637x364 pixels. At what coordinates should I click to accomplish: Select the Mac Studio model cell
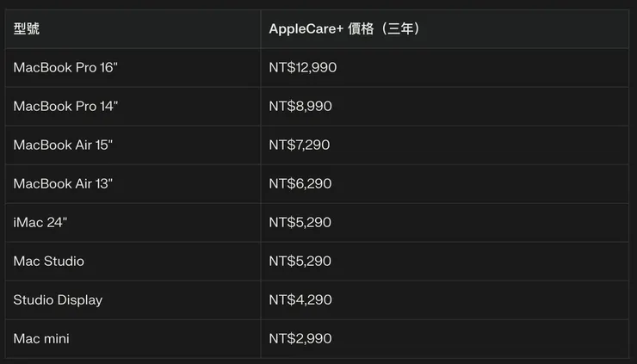[x=49, y=262]
